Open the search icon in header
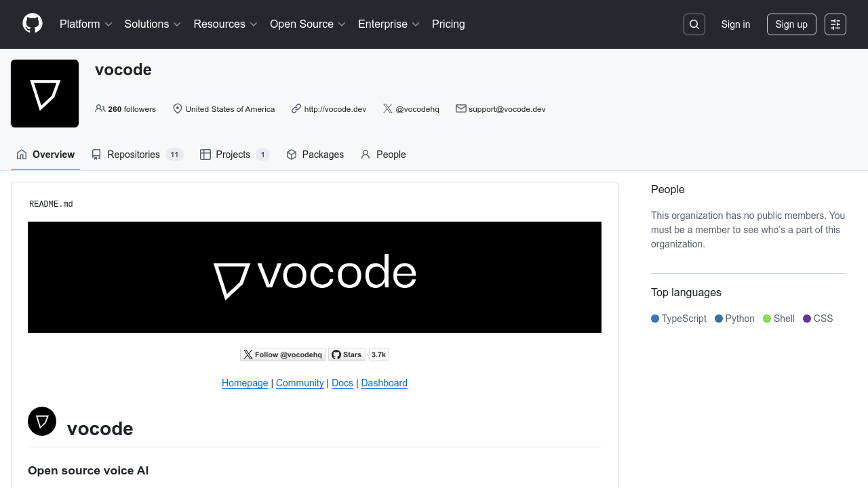The image size is (868, 488). click(x=694, y=24)
